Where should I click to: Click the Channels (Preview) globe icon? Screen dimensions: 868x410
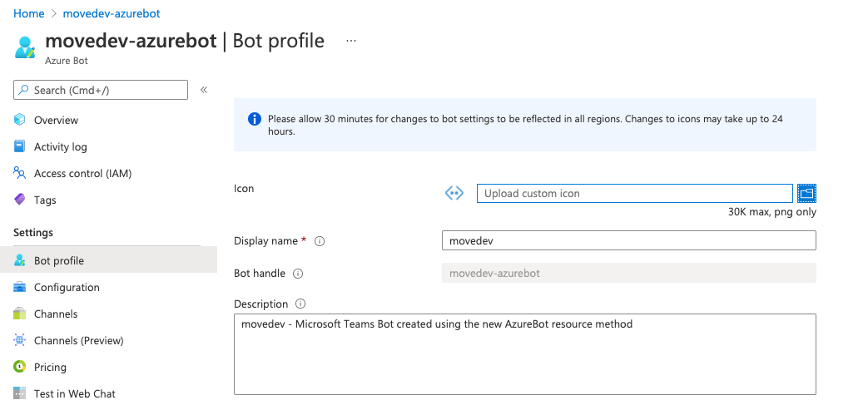click(x=19, y=340)
